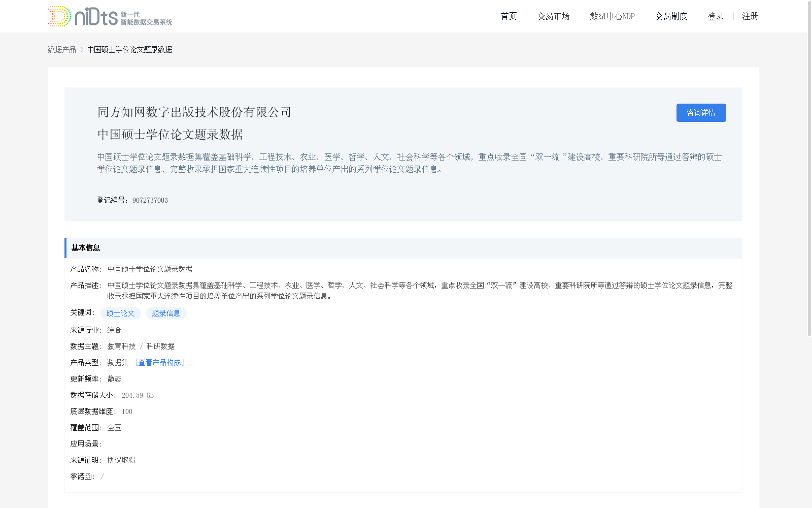812x508 pixels.
Task: Click the 科研数据 data theme value
Action: (x=160, y=346)
